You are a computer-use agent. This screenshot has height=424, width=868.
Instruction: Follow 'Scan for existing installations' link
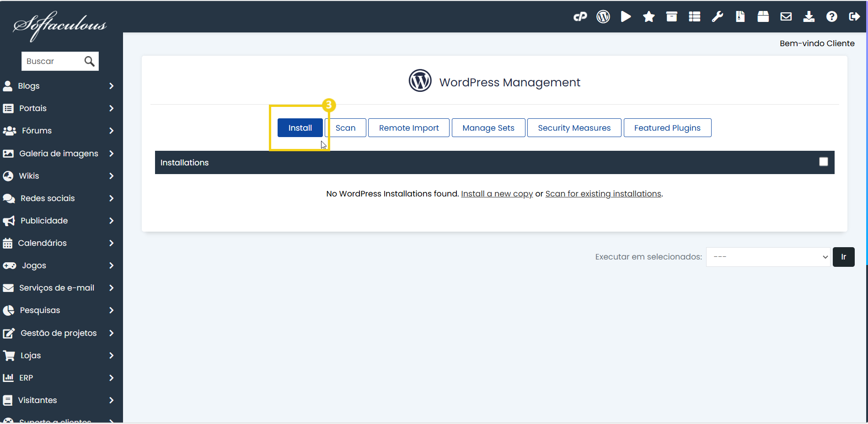tap(603, 194)
